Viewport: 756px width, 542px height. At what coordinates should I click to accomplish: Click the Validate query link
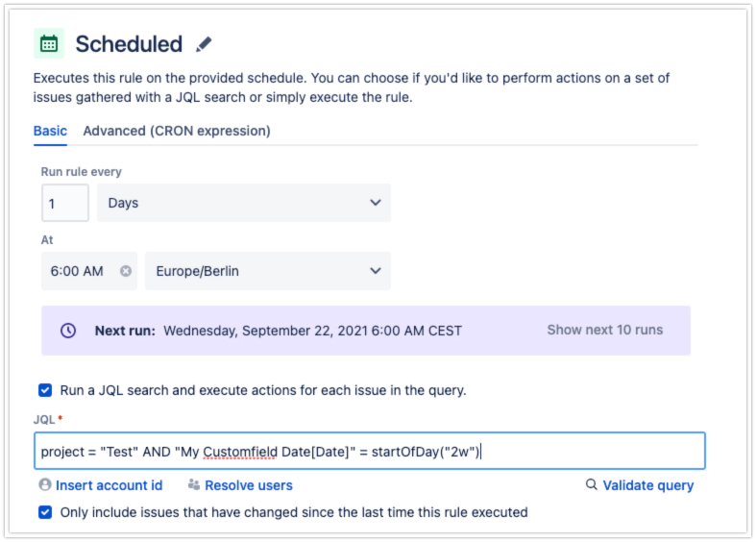pos(648,485)
